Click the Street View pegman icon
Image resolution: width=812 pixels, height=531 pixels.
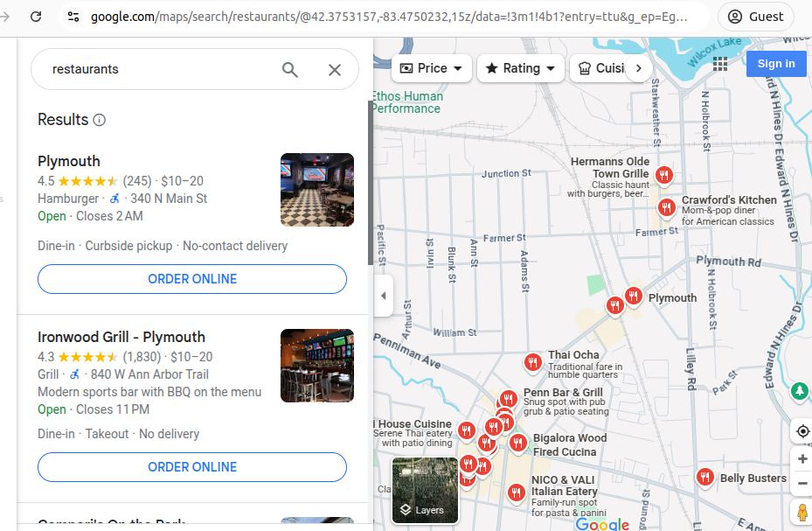[802, 512]
